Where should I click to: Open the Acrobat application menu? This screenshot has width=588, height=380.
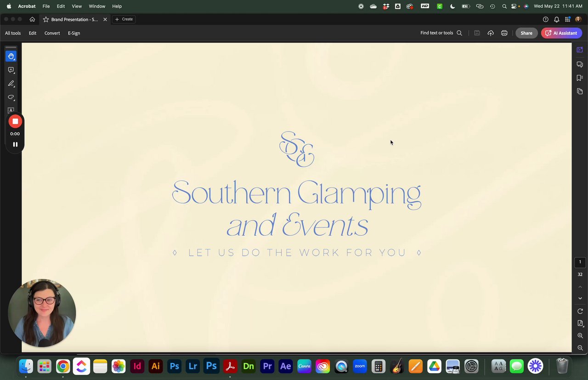click(x=27, y=6)
